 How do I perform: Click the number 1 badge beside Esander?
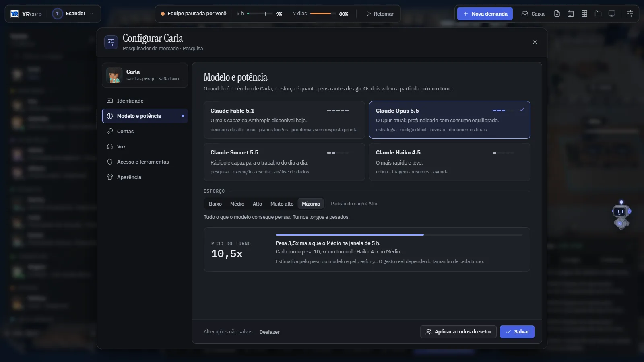pos(57,14)
